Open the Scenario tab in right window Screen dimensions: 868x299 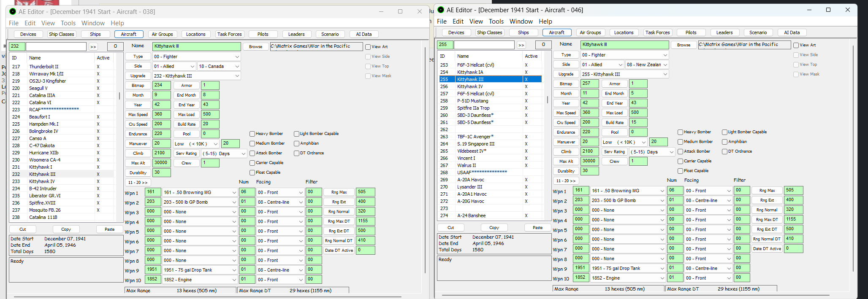pyautogui.click(x=758, y=32)
